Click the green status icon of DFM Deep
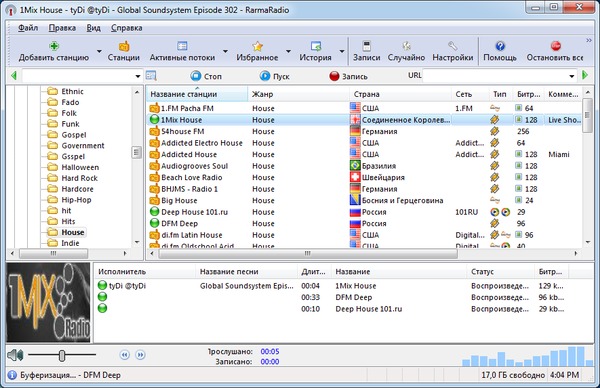Image resolution: width=600 pixels, height=388 pixels. 154,223
